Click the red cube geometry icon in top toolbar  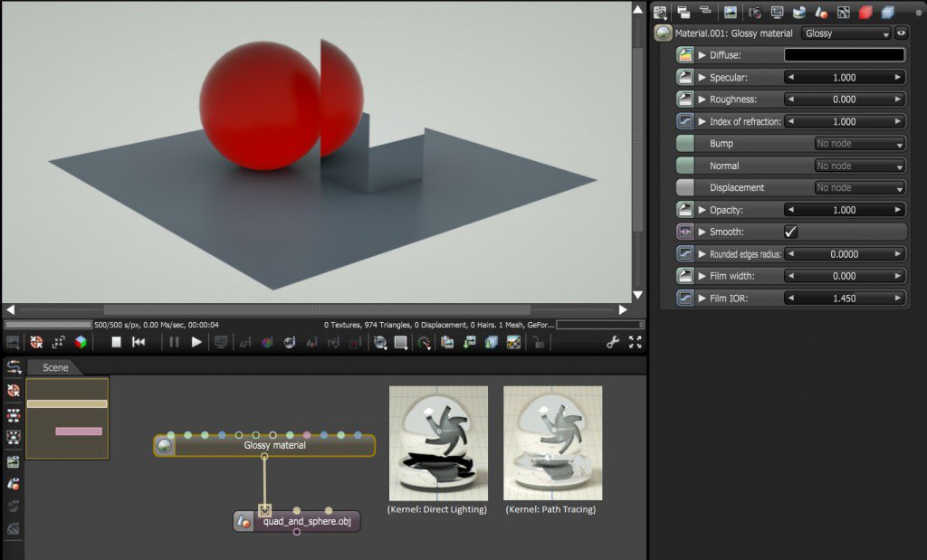click(x=865, y=12)
